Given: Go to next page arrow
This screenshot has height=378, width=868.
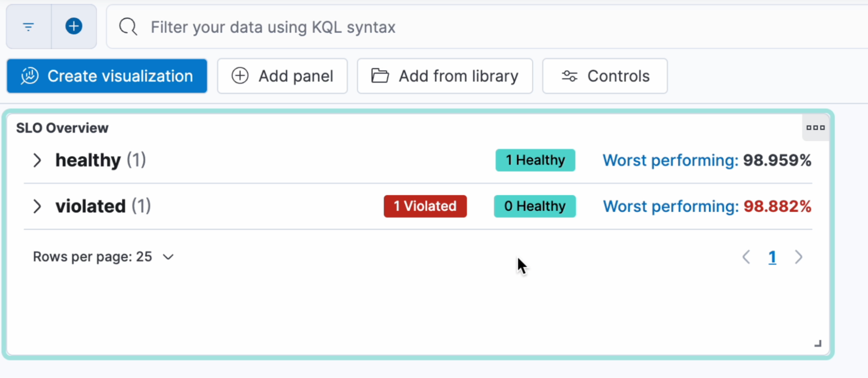Looking at the screenshot, I should tap(799, 257).
